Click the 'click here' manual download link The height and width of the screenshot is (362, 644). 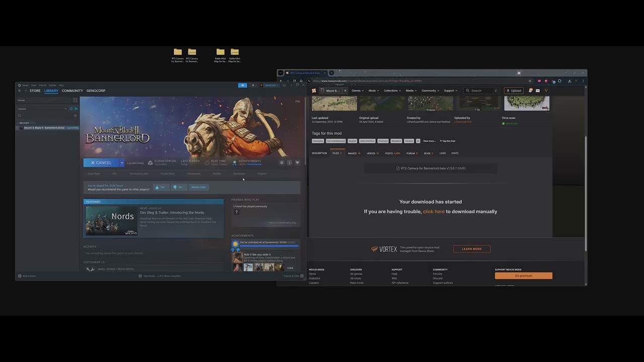point(434,212)
